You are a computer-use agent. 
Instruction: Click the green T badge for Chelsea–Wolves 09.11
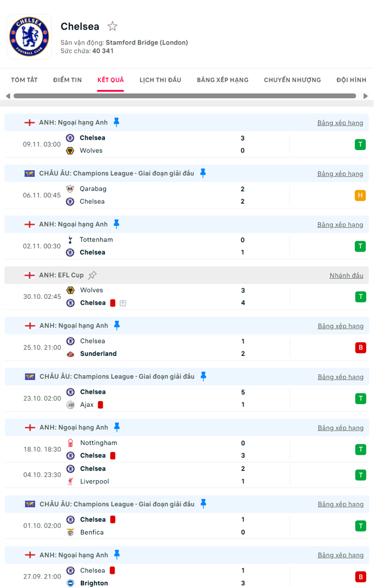[x=360, y=144]
